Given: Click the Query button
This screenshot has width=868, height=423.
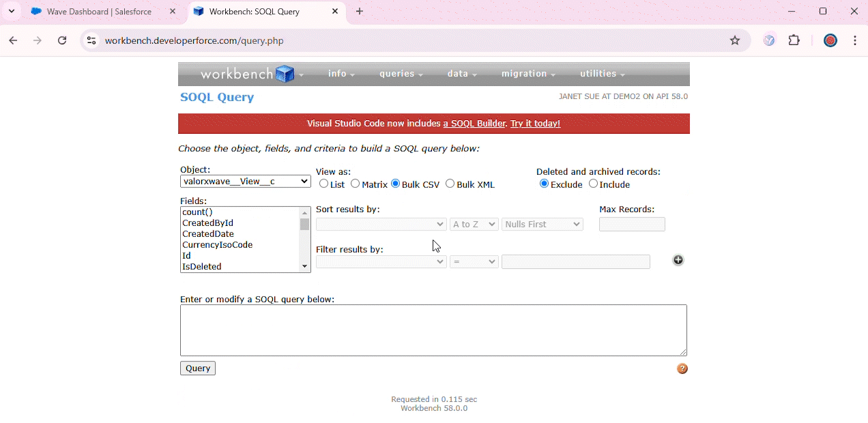Looking at the screenshot, I should click(x=198, y=368).
